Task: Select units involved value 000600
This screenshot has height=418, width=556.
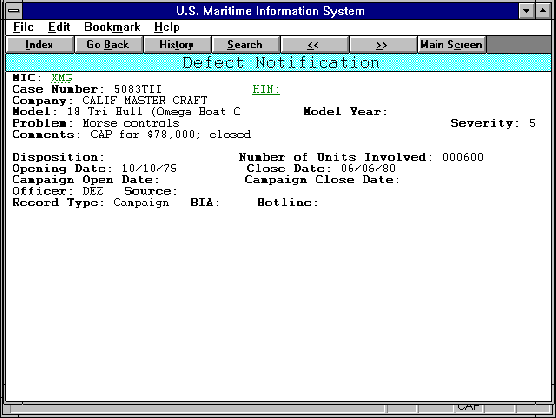Action: [x=463, y=157]
